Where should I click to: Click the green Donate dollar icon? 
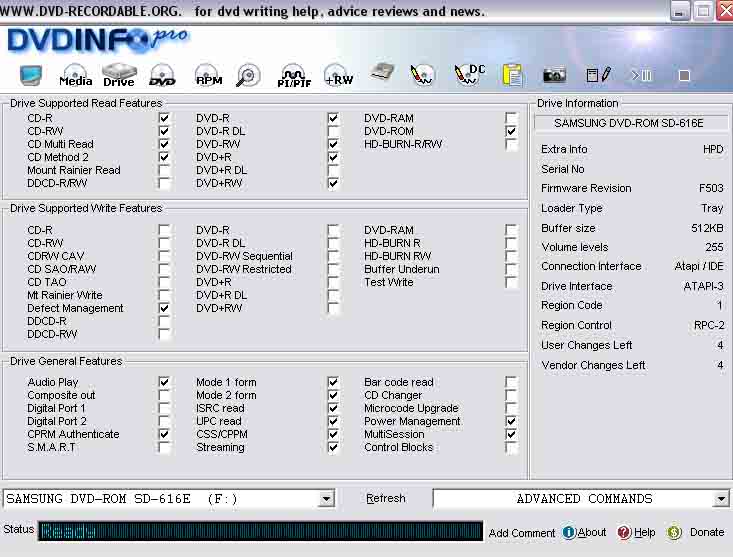(x=674, y=532)
